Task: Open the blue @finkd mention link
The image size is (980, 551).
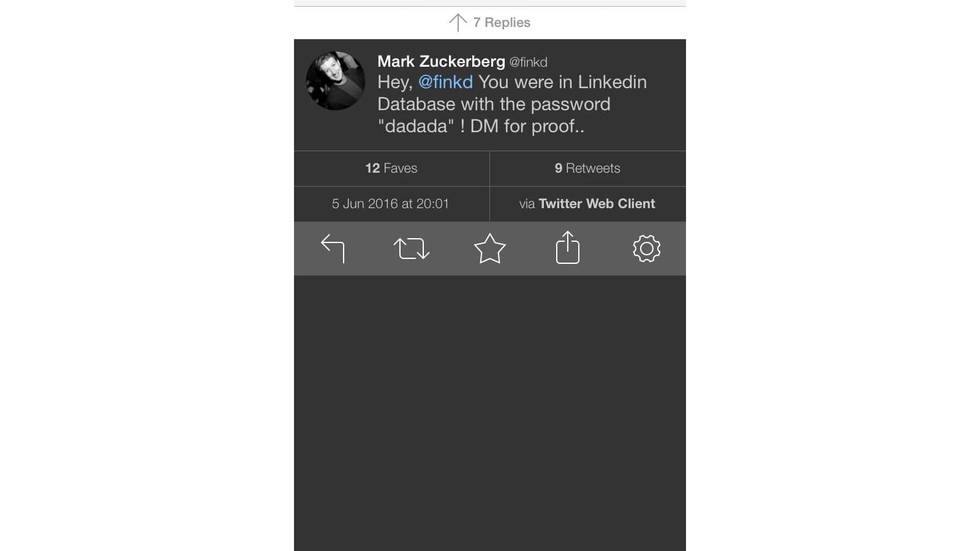Action: [x=445, y=82]
